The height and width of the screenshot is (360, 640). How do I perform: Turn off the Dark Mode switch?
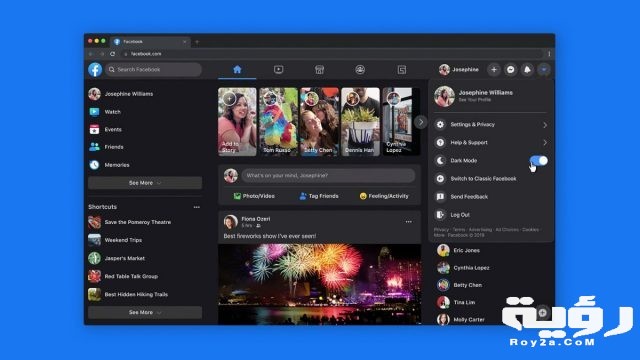coord(538,160)
